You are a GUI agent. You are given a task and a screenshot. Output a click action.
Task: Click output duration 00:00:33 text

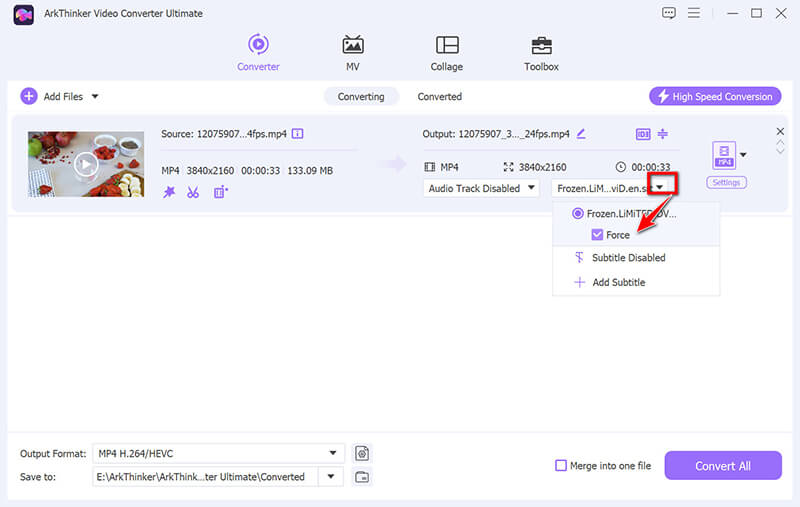[651, 167]
